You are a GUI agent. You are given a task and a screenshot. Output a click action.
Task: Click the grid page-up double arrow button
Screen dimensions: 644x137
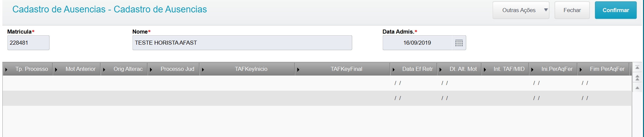637,78
